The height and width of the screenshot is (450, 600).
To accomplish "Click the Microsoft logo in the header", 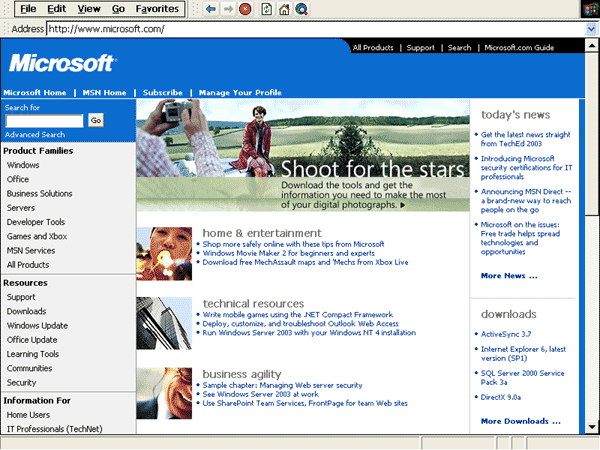I will click(60, 64).
